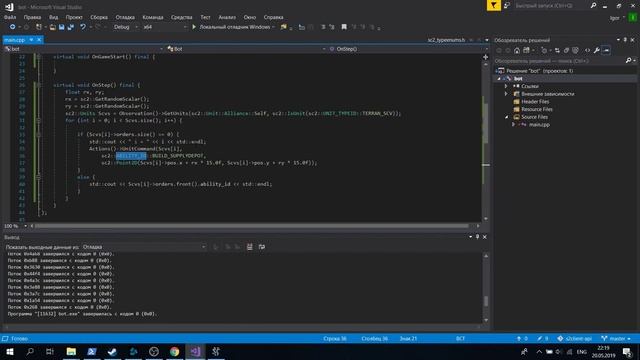Click the bookmark toolbar icon

tap(344, 27)
